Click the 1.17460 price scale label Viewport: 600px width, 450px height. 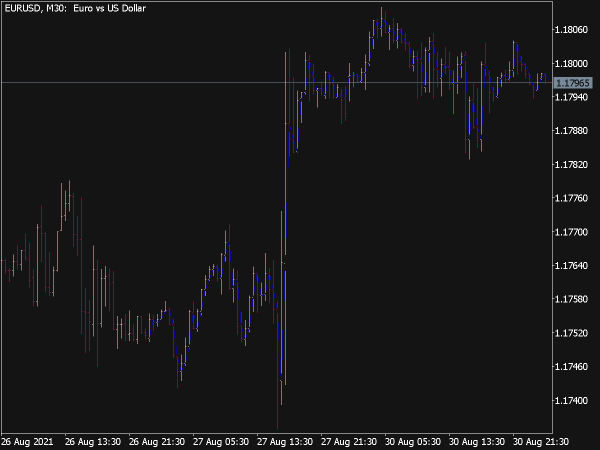(571, 367)
